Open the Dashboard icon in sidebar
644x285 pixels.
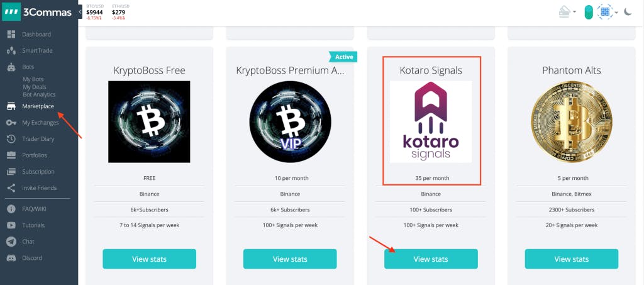[11, 34]
